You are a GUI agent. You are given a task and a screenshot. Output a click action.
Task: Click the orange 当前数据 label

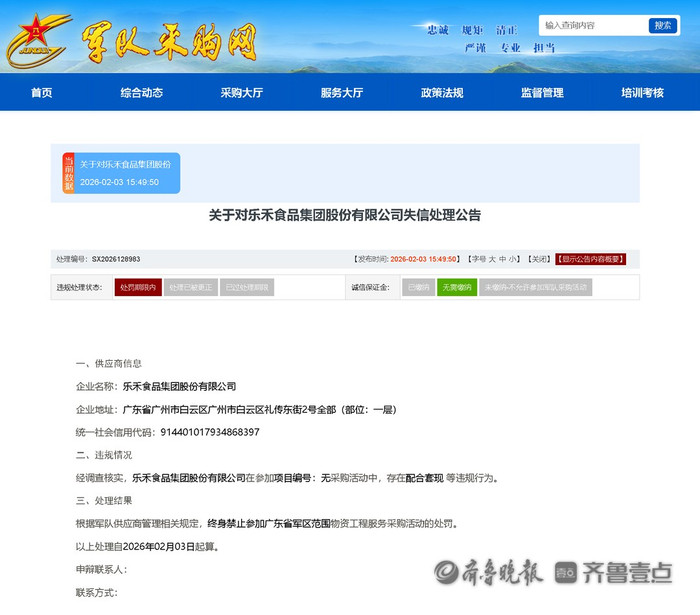point(68,173)
